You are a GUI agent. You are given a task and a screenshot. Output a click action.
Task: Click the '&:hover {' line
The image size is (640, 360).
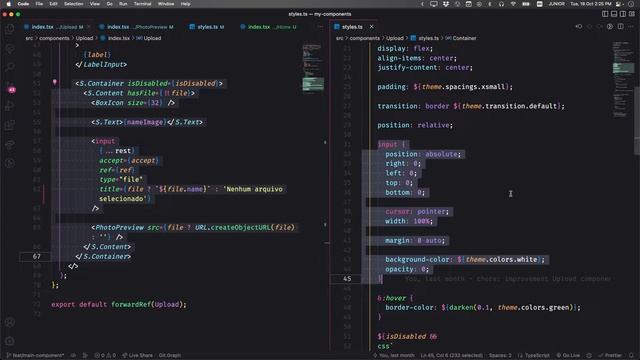click(x=395, y=298)
